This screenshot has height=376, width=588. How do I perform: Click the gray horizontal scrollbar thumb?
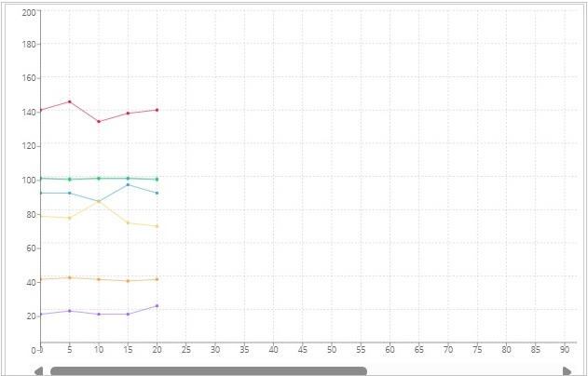(208, 371)
